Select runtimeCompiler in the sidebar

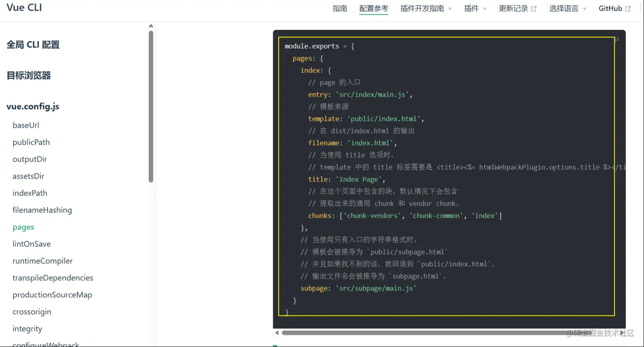coord(43,261)
